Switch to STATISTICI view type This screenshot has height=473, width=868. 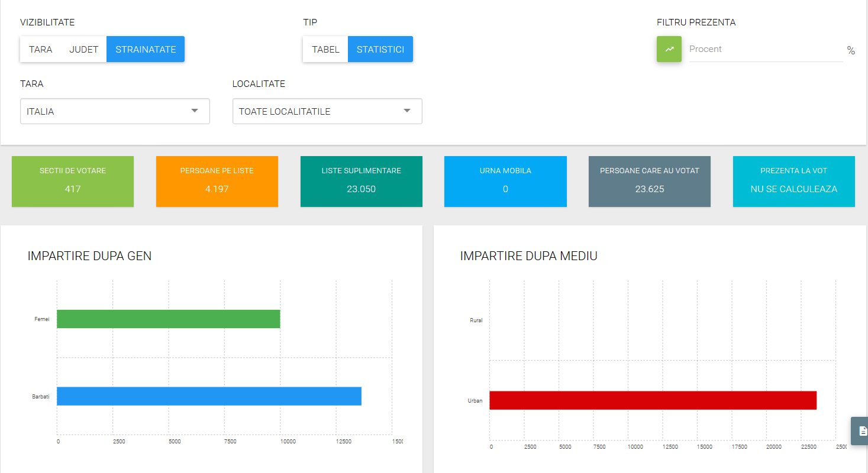coord(380,49)
